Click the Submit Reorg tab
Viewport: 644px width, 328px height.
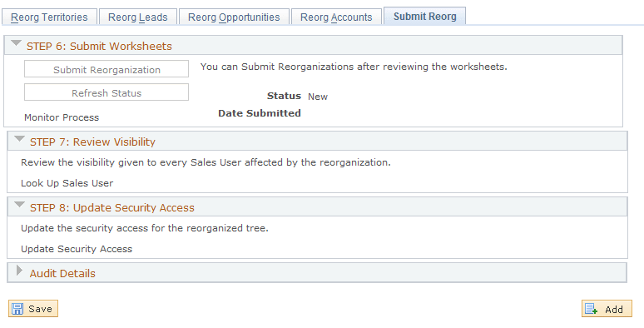coord(424,17)
